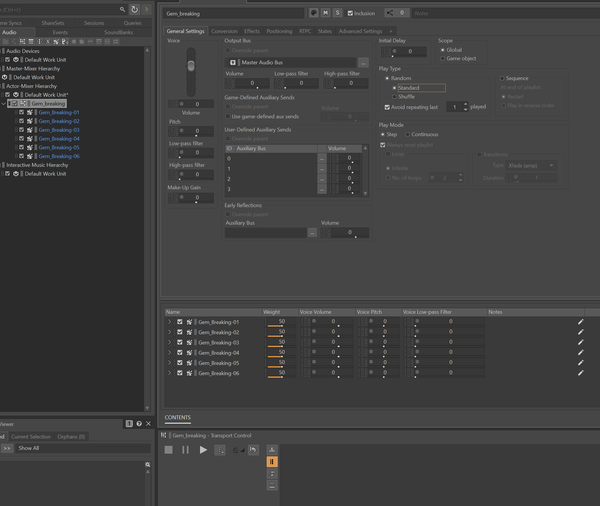Click the Play button in Transport Control
600x506 pixels.
pos(203,450)
